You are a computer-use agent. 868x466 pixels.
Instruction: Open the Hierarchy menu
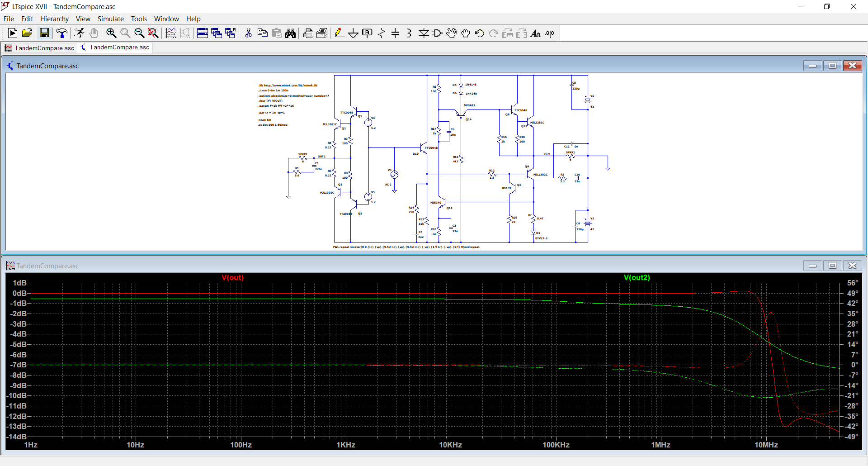[54, 19]
